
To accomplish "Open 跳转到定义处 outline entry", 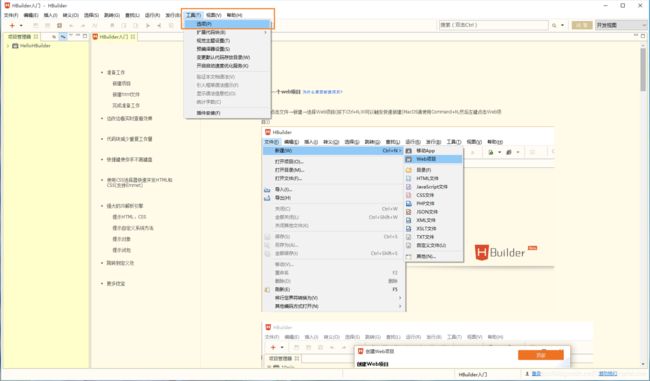I will [120, 263].
